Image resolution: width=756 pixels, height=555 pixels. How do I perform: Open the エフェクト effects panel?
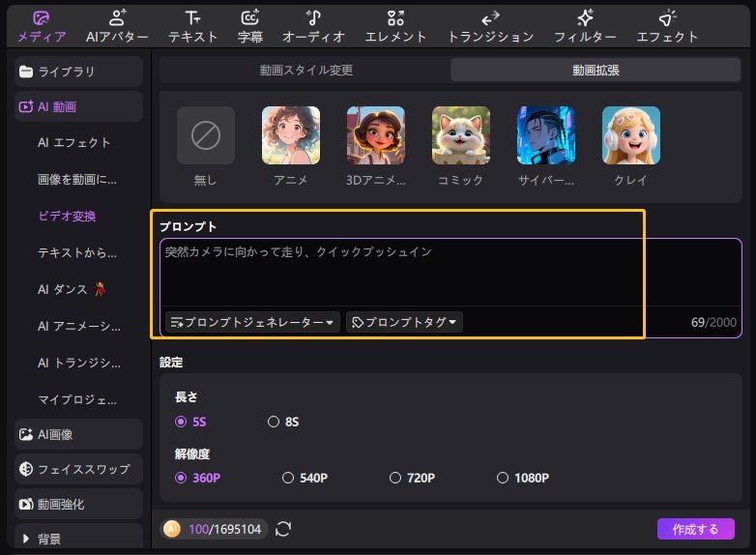coord(667,26)
